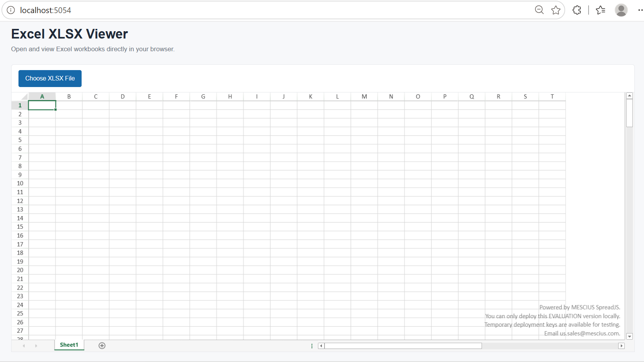Select column P header
The image size is (644, 362).
445,97
